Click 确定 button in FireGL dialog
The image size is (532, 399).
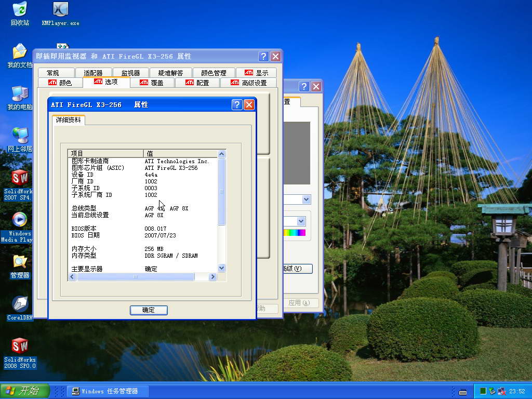(x=149, y=310)
